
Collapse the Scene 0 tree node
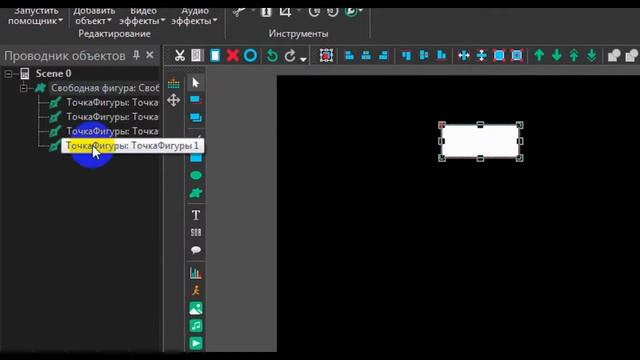click(8, 74)
